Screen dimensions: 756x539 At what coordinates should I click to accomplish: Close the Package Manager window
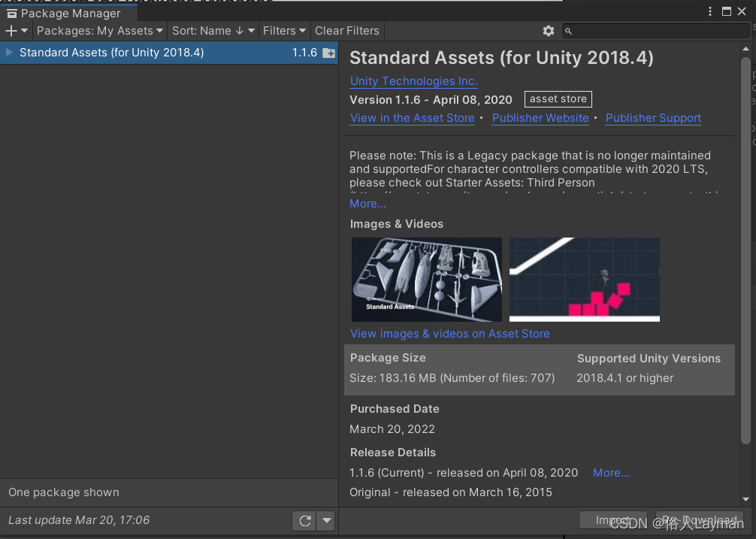point(742,11)
